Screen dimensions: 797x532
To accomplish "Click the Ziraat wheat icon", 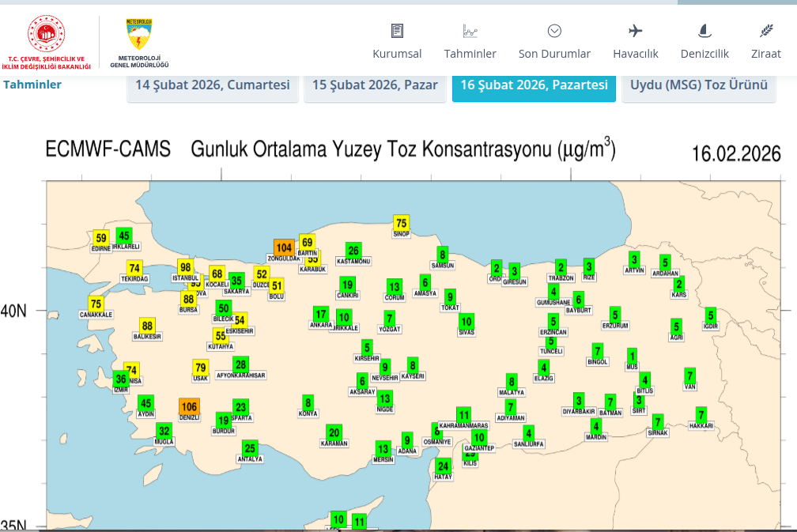I will (765, 31).
